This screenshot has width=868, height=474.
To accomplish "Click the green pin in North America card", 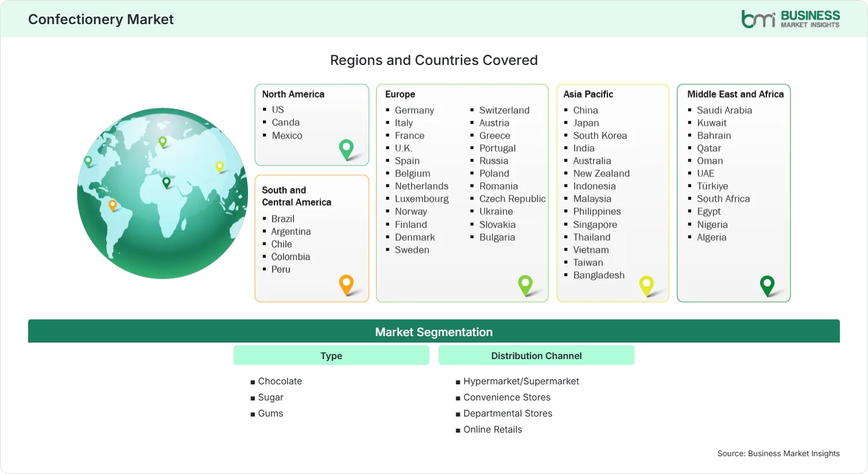I will tap(346, 149).
